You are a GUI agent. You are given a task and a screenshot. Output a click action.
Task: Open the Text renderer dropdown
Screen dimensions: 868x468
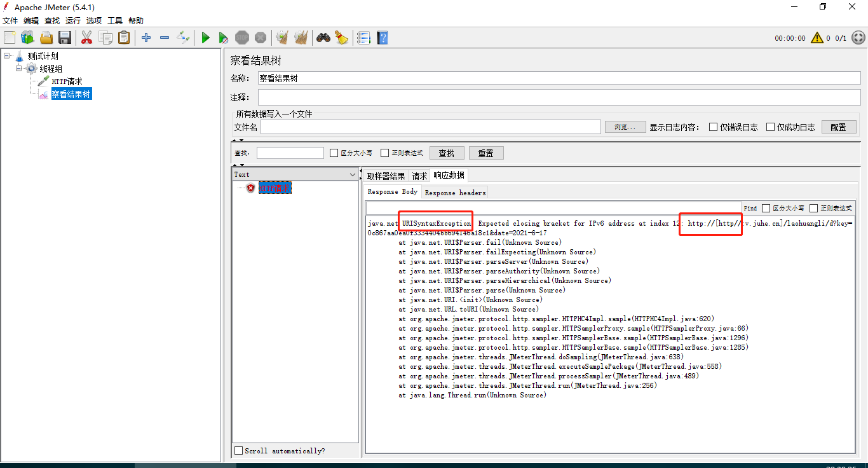295,174
